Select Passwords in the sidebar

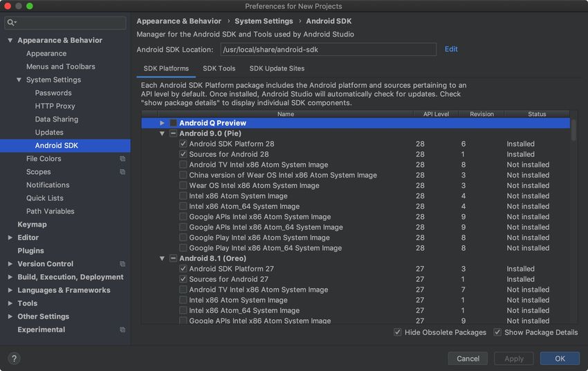pyautogui.click(x=53, y=93)
